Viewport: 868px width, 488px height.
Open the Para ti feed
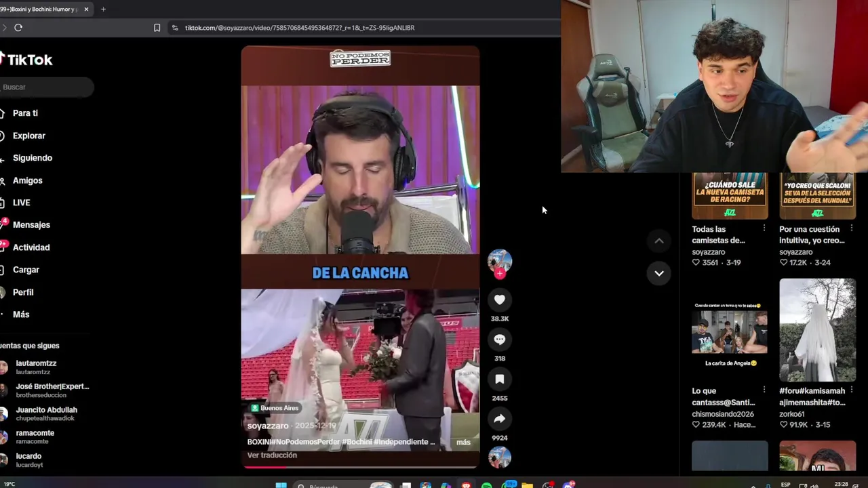25,113
